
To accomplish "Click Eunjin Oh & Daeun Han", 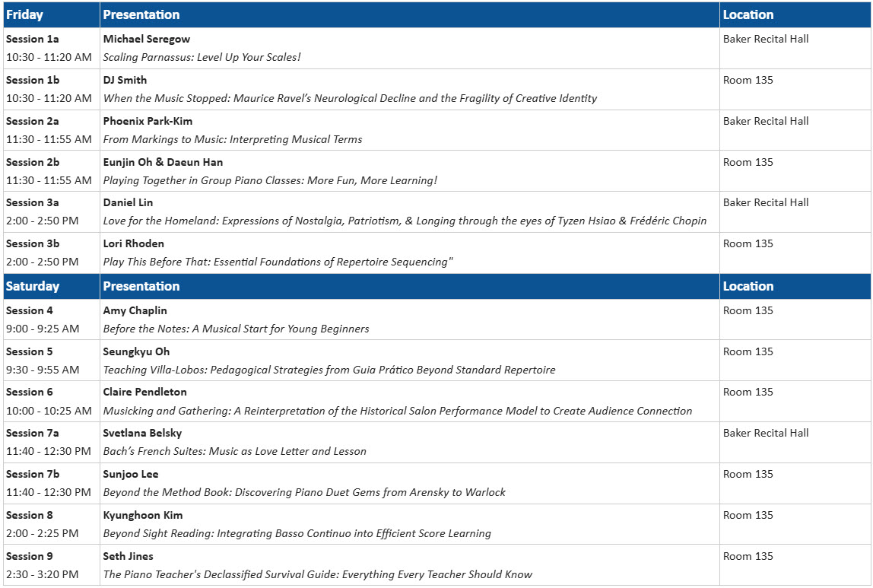I will [x=163, y=163].
